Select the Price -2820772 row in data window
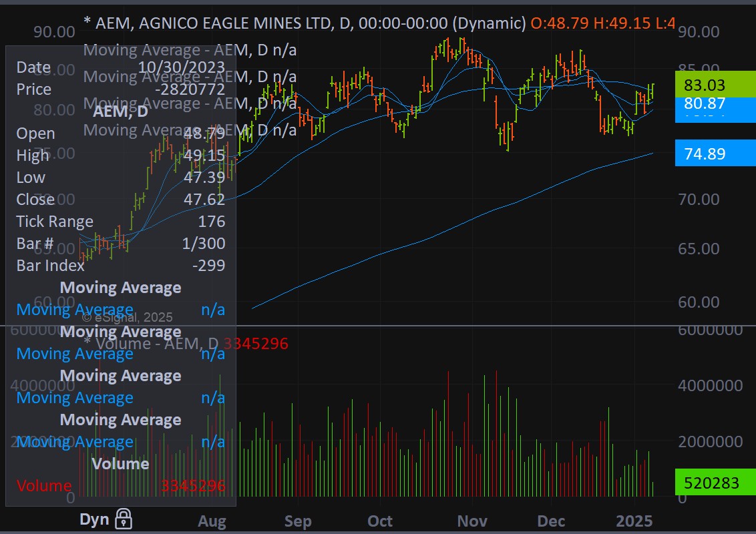Screen dimensions: 756x534 tap(120, 89)
